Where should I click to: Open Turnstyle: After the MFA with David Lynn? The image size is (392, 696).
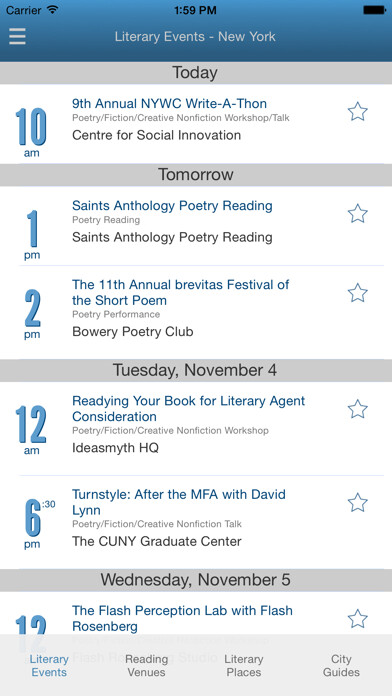(x=179, y=502)
